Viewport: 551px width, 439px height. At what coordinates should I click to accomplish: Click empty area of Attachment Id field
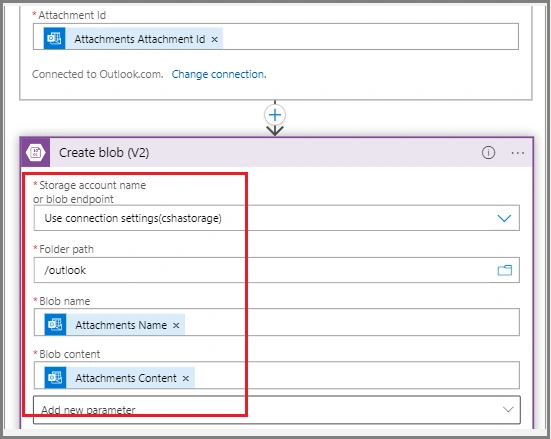coord(369,37)
